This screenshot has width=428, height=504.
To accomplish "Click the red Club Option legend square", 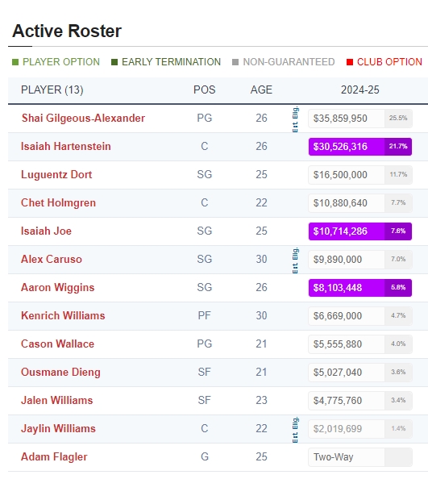I will point(350,62).
